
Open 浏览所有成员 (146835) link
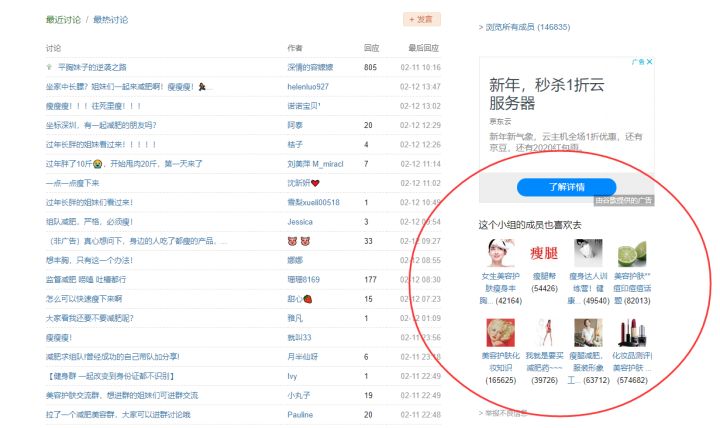click(x=527, y=28)
